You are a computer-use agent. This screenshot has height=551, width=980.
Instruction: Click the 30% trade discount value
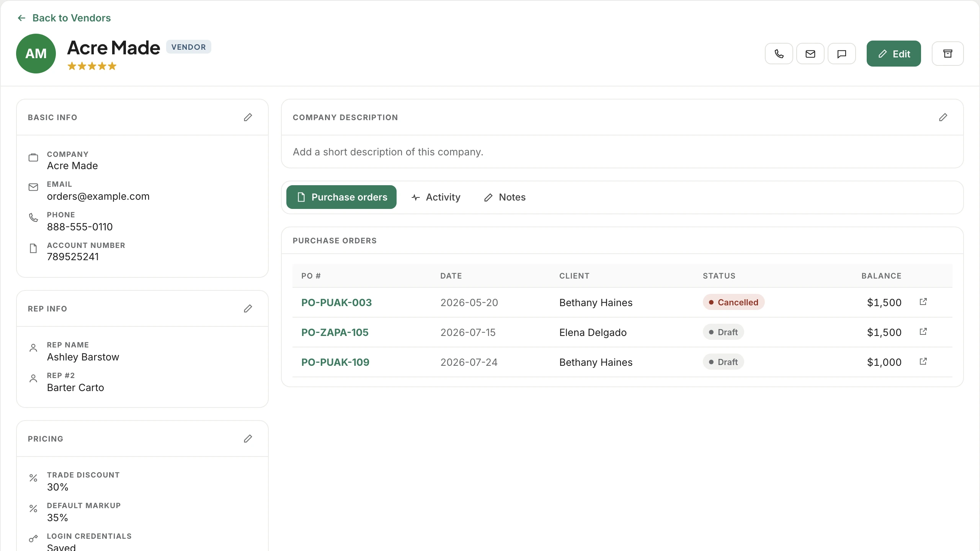[x=58, y=487]
